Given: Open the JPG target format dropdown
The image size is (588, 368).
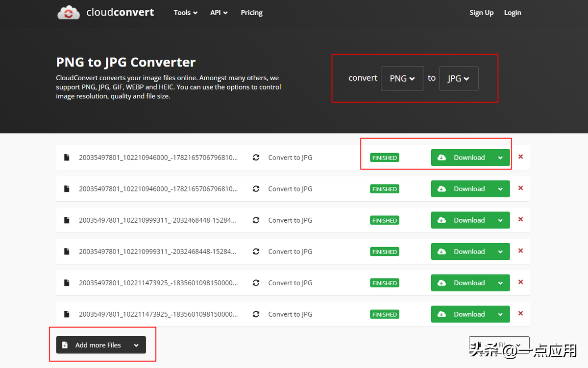Looking at the screenshot, I should pyautogui.click(x=458, y=78).
